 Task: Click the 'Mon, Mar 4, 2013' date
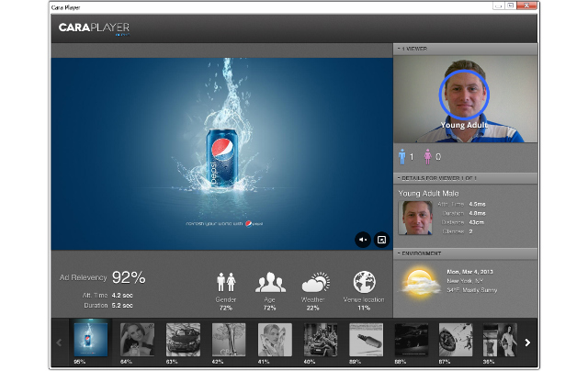point(469,272)
